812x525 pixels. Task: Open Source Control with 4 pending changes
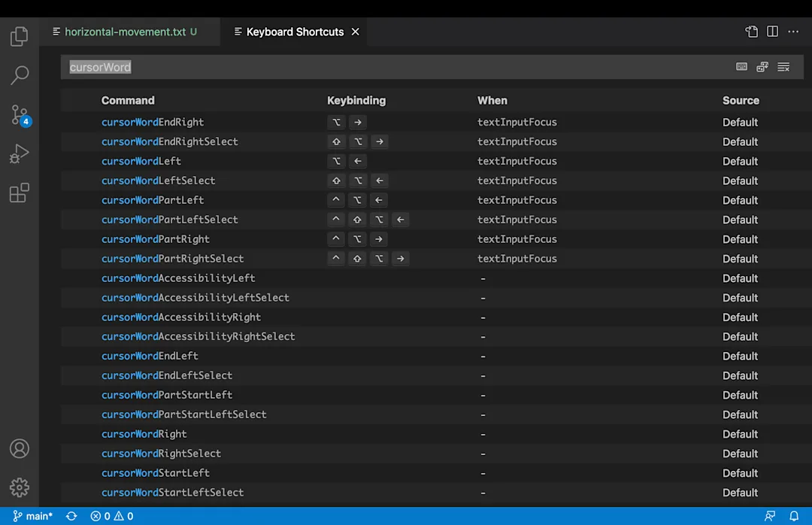[x=19, y=114]
